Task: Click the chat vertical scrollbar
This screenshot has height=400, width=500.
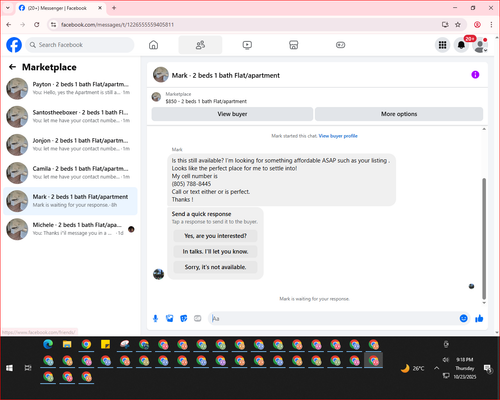Action: pyautogui.click(x=484, y=239)
